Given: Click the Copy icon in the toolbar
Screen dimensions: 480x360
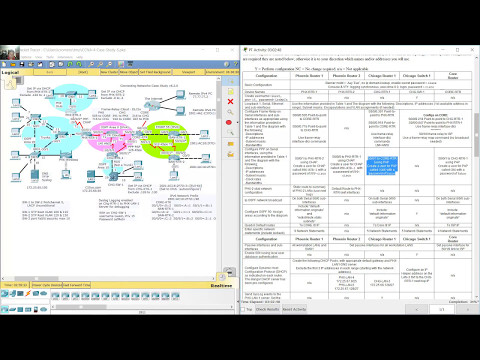Looking at the screenshot, I should 53,64.
